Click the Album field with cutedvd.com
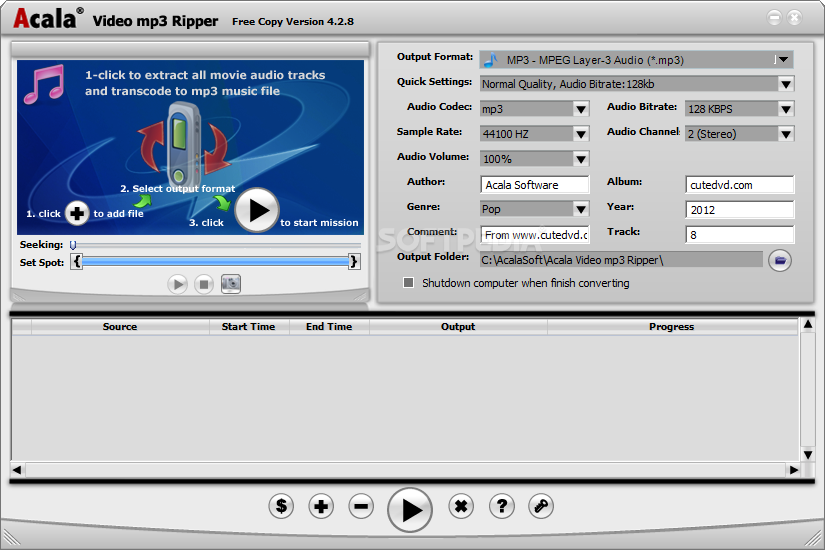Screen dimensions: 825x550 click(x=740, y=185)
